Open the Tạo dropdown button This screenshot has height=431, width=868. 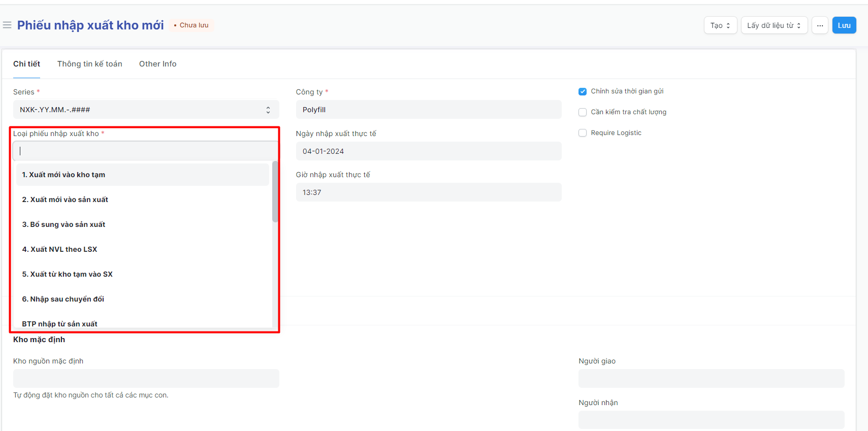720,25
